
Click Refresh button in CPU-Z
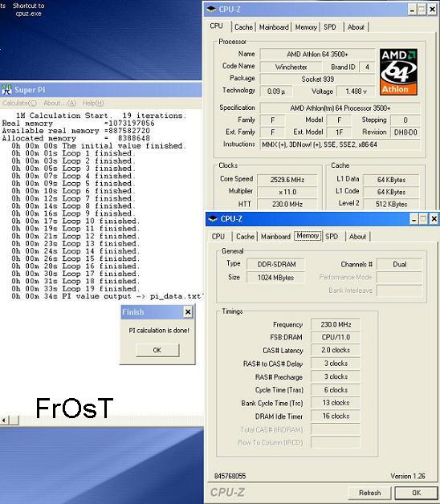point(369,493)
